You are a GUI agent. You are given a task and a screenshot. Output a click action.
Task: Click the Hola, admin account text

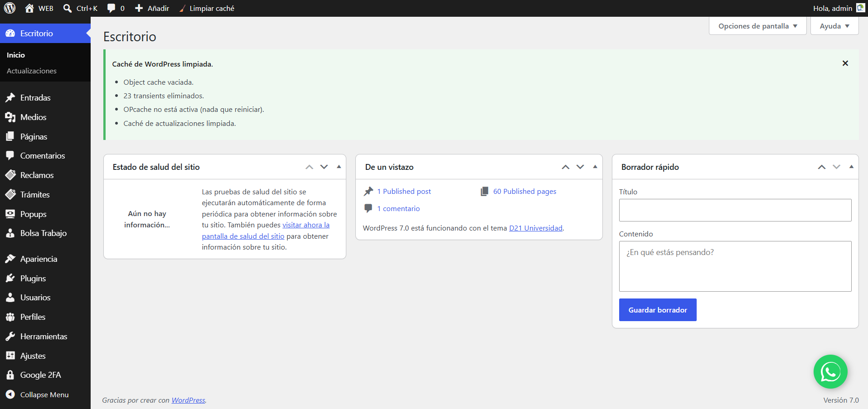click(x=833, y=8)
